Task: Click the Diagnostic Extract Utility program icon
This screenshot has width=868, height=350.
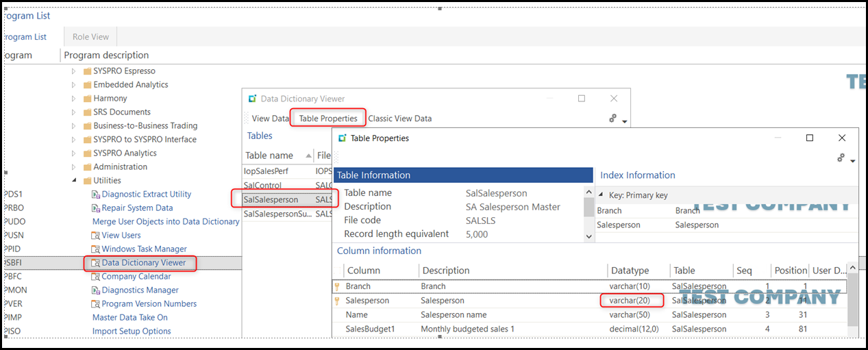Action: (96, 195)
